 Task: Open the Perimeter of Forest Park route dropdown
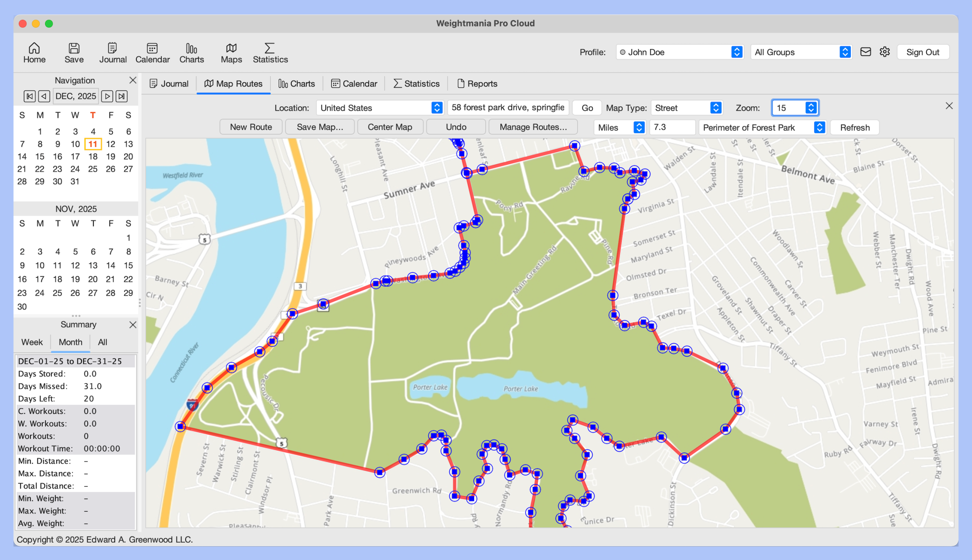763,127
